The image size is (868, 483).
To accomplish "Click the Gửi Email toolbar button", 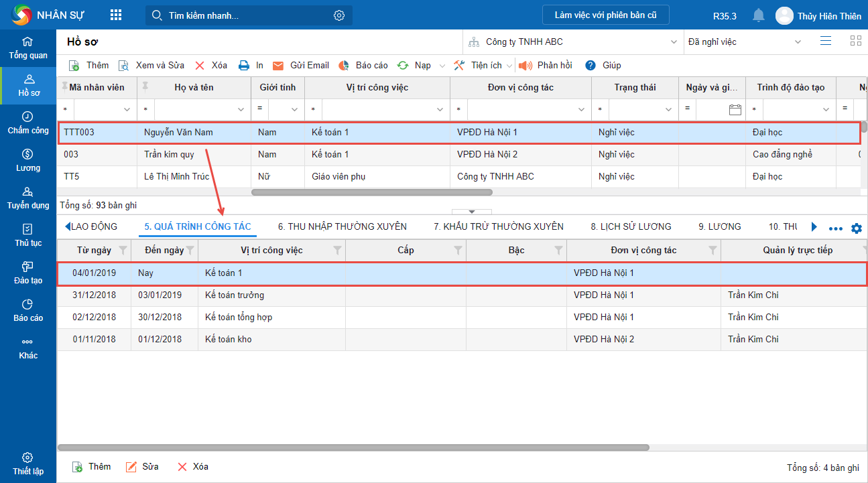I will [x=301, y=65].
